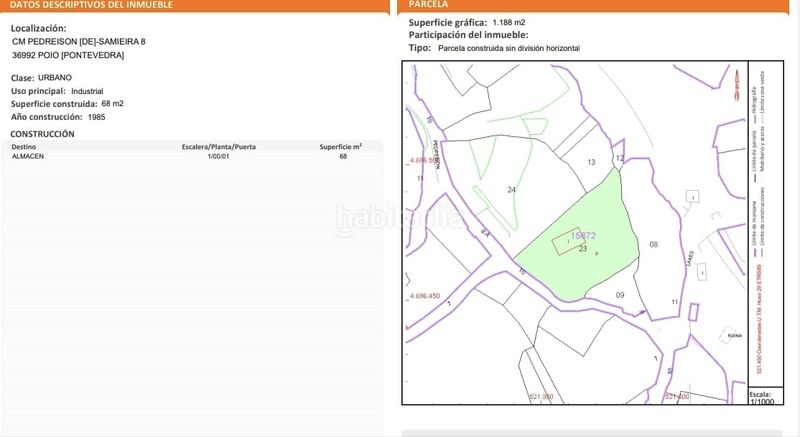
Task: Select address line 'CM PEDREISON [DE]-SAMIEIRA 8'
Action: coord(79,41)
